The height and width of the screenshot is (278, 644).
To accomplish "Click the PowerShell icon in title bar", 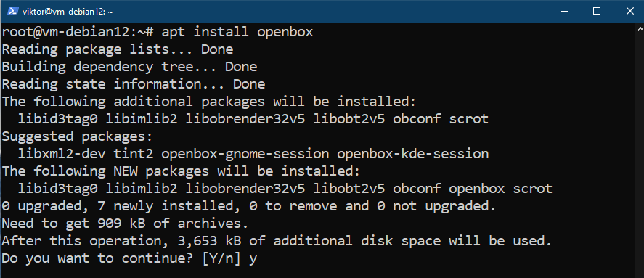I will 13,11.
